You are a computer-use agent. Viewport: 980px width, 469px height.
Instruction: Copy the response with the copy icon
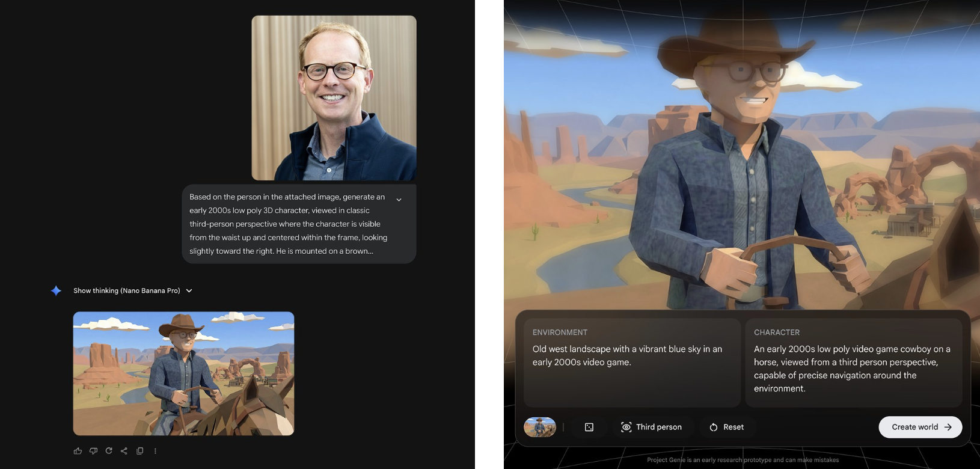[x=139, y=451]
